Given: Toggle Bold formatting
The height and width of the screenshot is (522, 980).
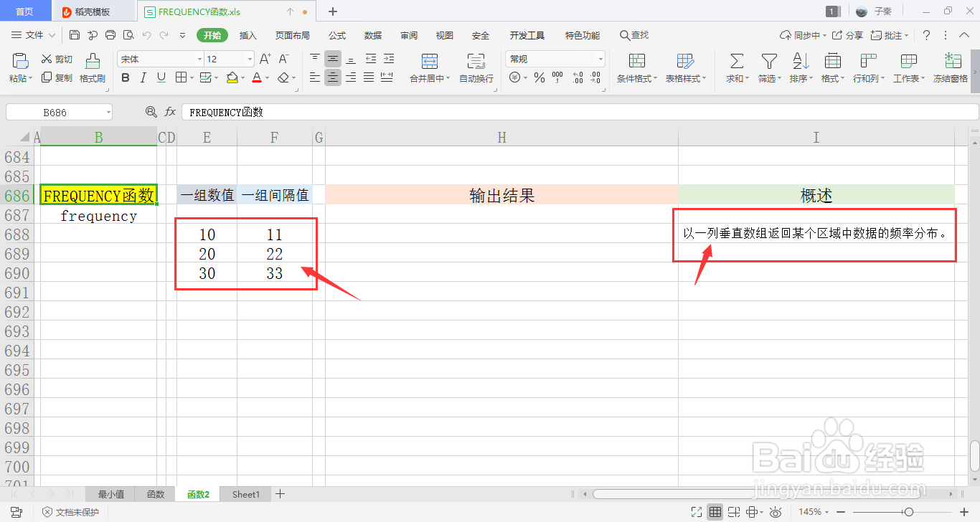Looking at the screenshot, I should 126,77.
